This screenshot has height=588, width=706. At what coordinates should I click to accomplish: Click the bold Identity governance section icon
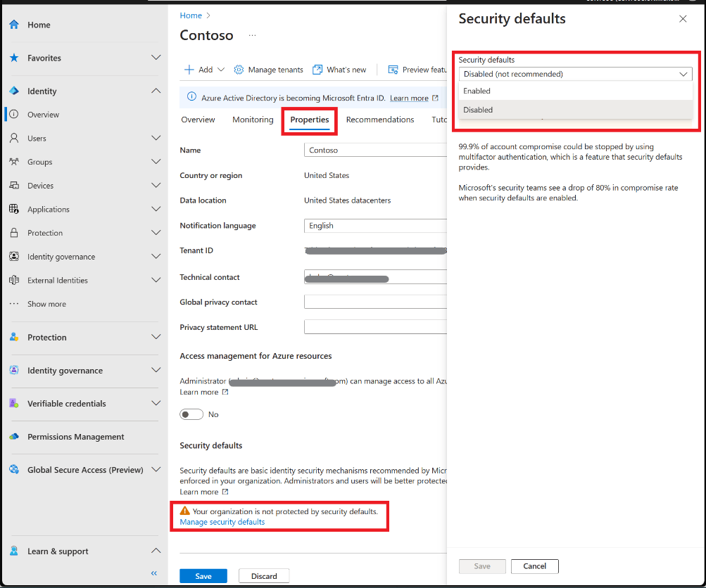point(14,370)
